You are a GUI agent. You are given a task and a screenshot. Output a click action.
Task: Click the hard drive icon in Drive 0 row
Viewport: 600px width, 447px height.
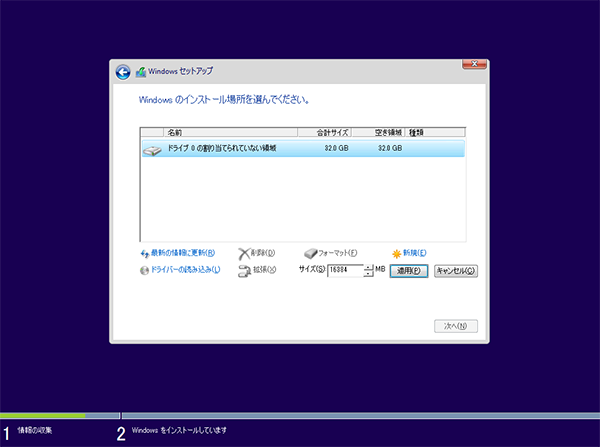152,150
